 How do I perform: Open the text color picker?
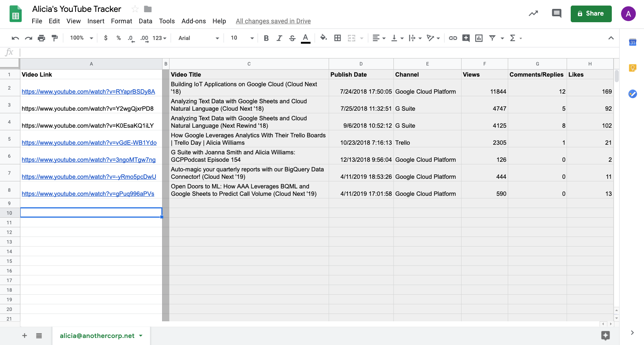[305, 38]
